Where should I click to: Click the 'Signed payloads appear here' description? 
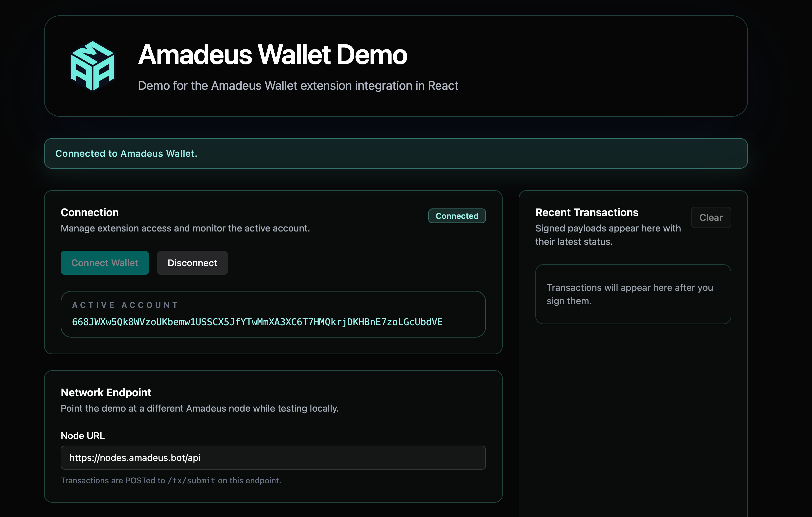pos(608,235)
